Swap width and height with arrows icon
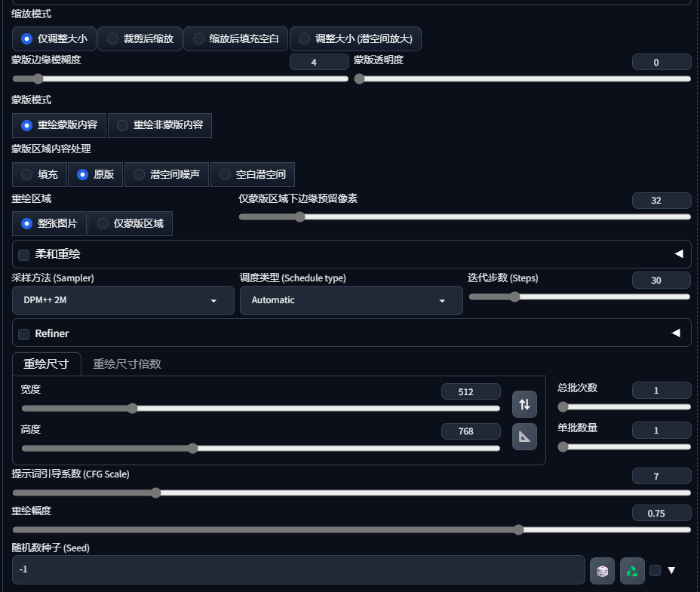This screenshot has height=592, width=700. tap(524, 404)
